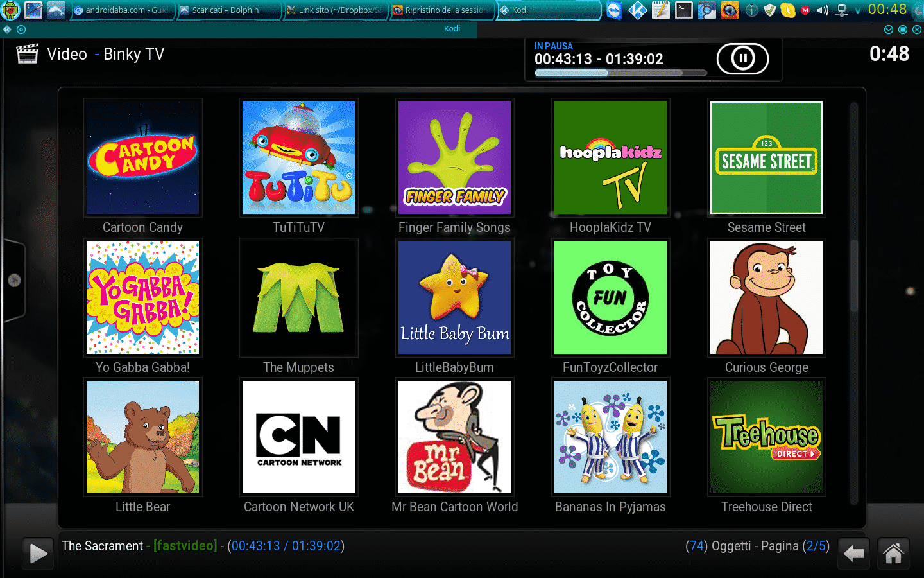
Task: Open the magnifier search launcher icon
Action: [x=706, y=10]
